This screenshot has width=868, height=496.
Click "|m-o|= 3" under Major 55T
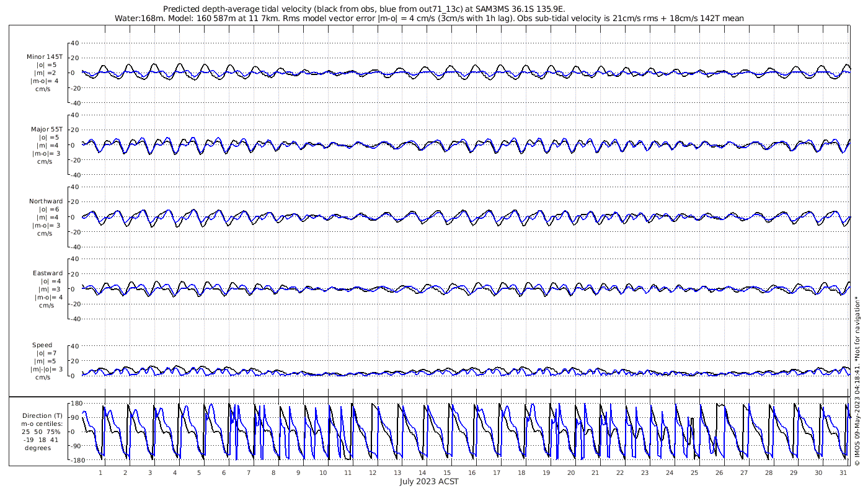click(x=47, y=153)
